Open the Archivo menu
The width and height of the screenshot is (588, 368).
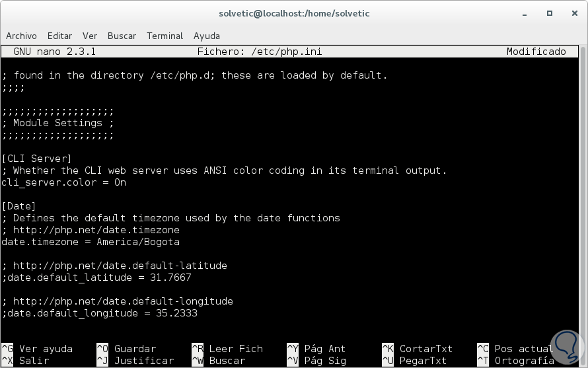coord(21,36)
